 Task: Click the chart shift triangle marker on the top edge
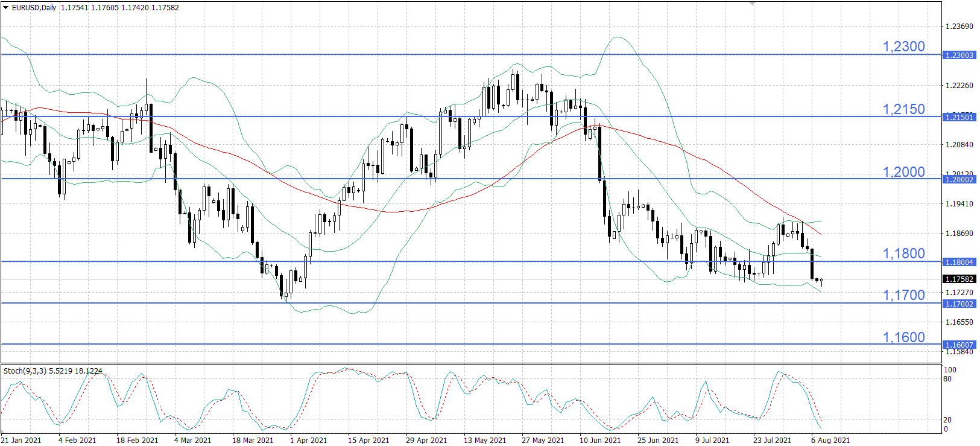(x=752, y=4)
